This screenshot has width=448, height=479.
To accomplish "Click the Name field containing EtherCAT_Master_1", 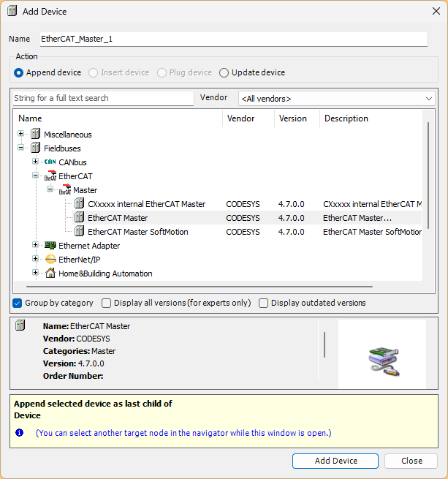I will point(234,39).
